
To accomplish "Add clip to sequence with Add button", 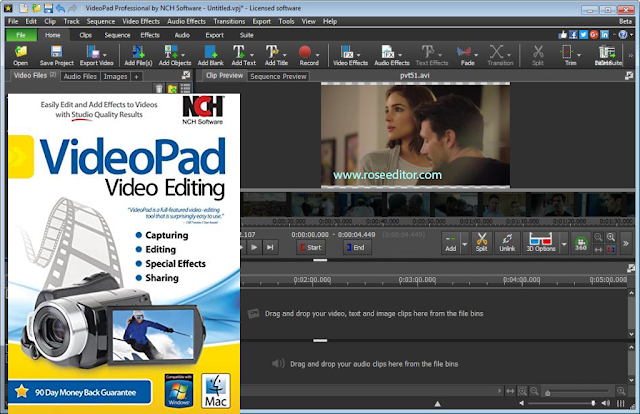I will (x=451, y=243).
